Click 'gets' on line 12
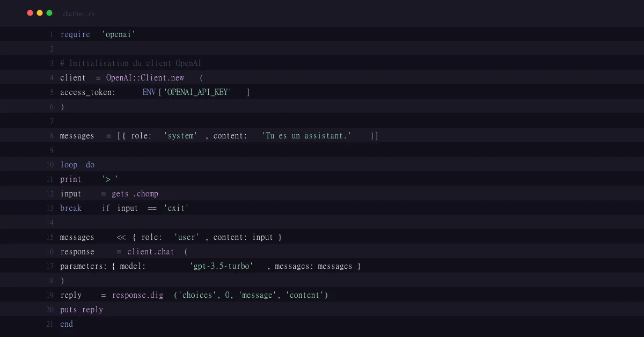Viewport: 644px width, 337px height. coord(120,194)
